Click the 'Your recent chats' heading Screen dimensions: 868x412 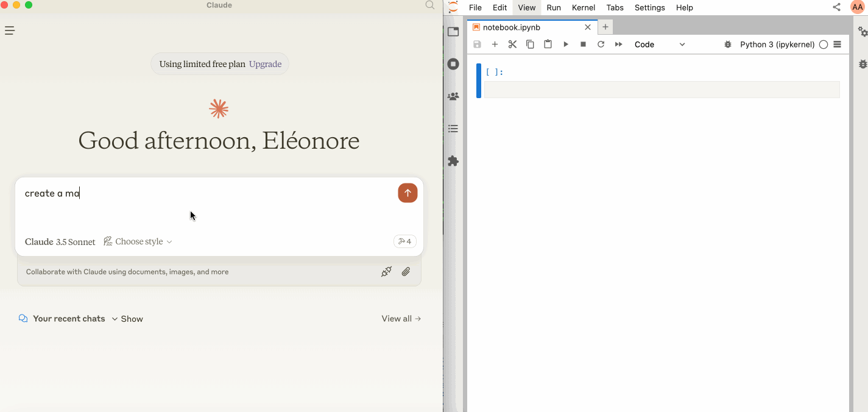pyautogui.click(x=69, y=319)
